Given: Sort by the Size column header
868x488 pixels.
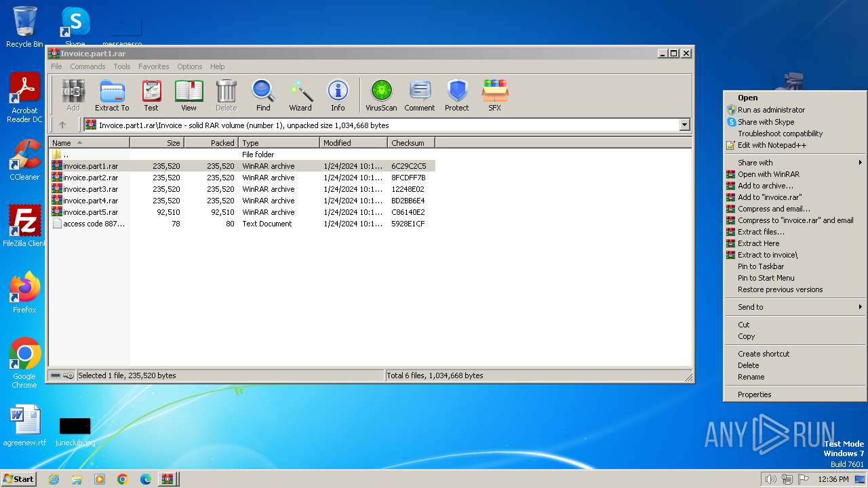Looking at the screenshot, I should (x=157, y=142).
